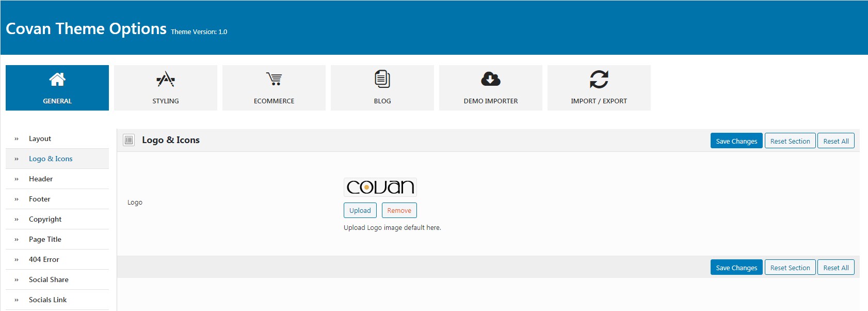Screen dimensions: 868x311
Task: Open 404 Error settings
Action: 57,259
